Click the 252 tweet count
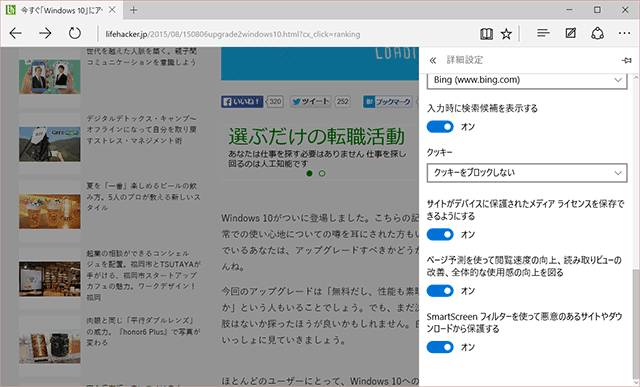Image resolution: width=640 pixels, height=387 pixels. click(342, 101)
